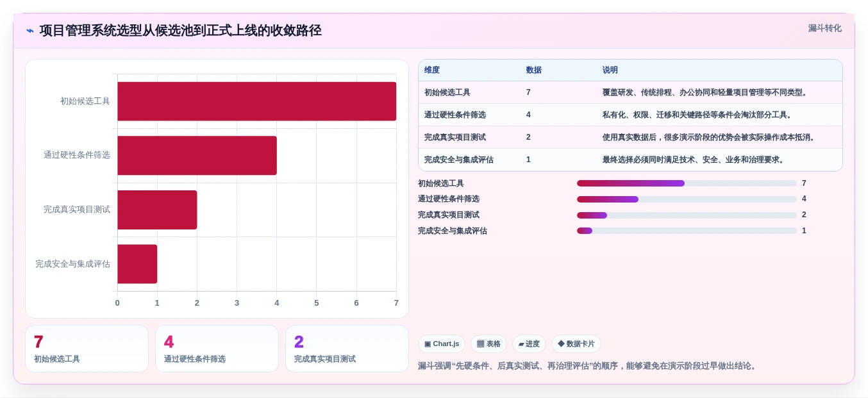Click the 说明 column header
This screenshot has height=398, width=868.
pyautogui.click(x=610, y=70)
